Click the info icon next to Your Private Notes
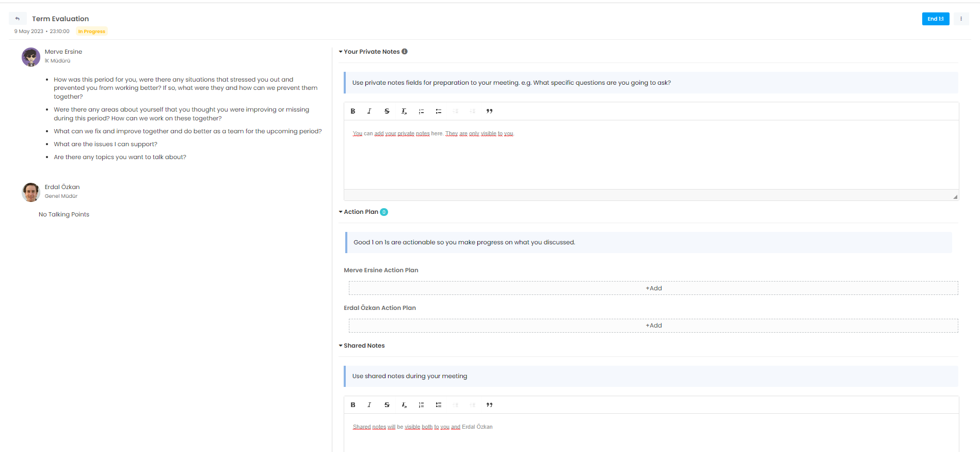Image resolution: width=980 pixels, height=452 pixels. [x=405, y=52]
